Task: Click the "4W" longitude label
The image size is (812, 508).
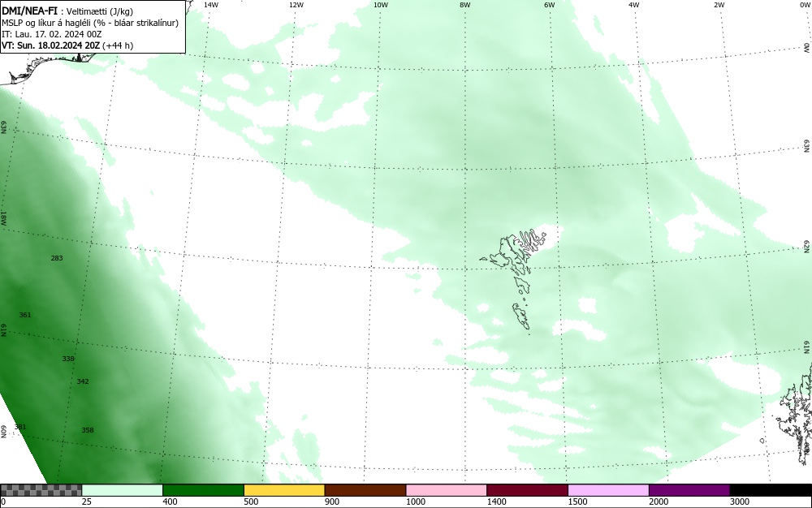Action: point(634,5)
